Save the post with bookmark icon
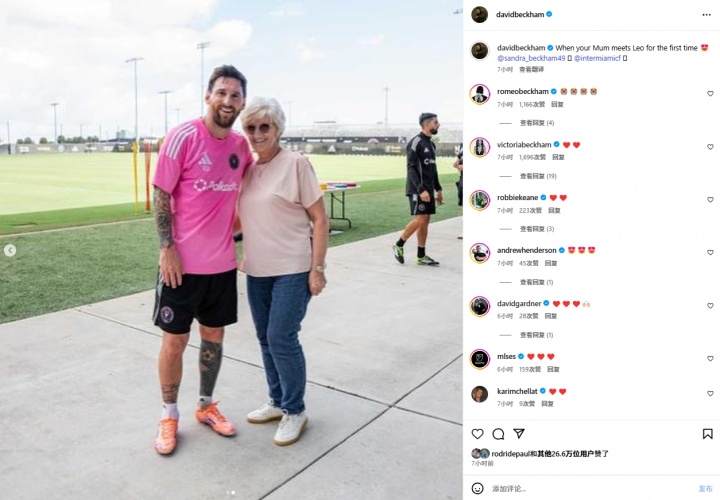 [x=708, y=434]
